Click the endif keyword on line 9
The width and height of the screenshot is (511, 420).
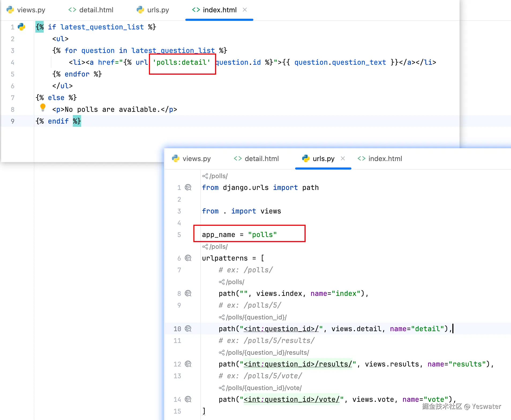58,121
